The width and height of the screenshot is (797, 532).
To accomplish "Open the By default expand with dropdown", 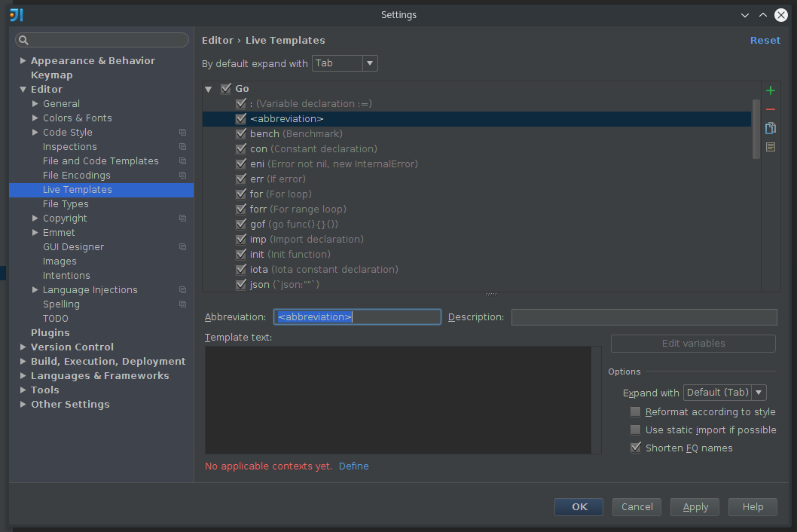I will tap(371, 63).
